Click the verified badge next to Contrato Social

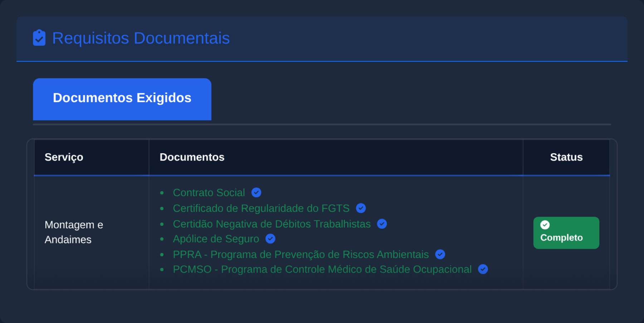(x=256, y=193)
